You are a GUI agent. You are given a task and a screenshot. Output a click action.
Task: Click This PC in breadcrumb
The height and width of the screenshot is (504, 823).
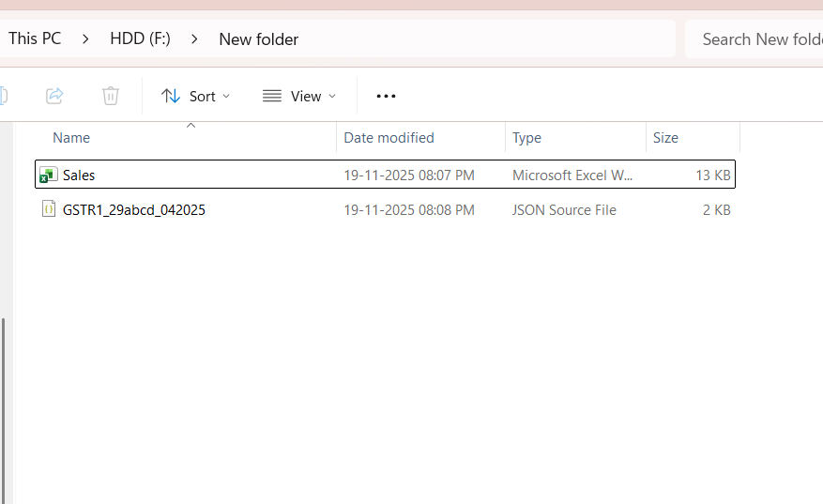35,38
